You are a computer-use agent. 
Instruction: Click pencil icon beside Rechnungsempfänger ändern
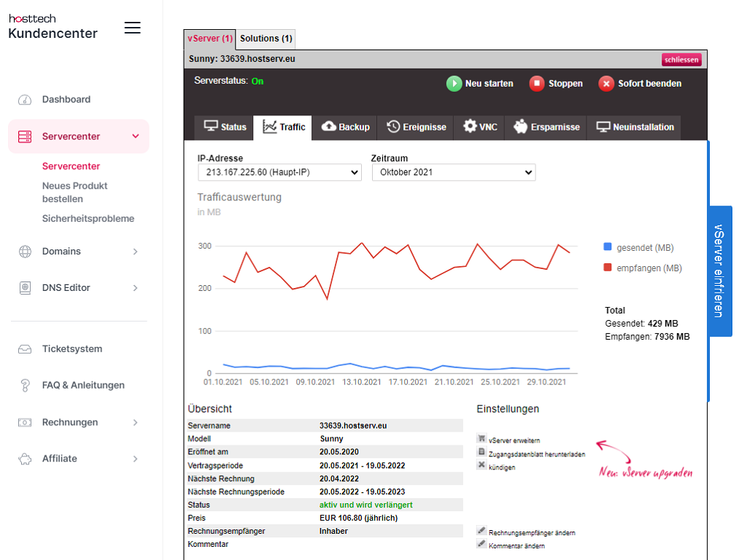[481, 530]
